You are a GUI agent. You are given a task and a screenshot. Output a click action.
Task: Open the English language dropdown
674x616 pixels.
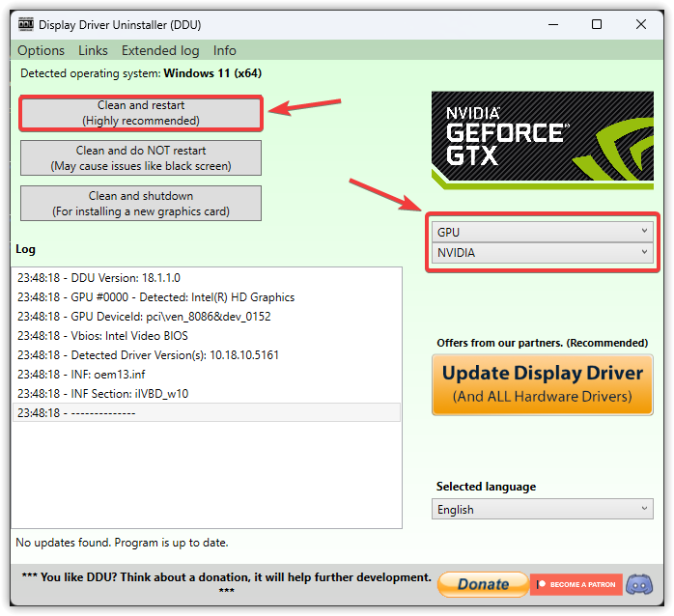click(x=542, y=510)
